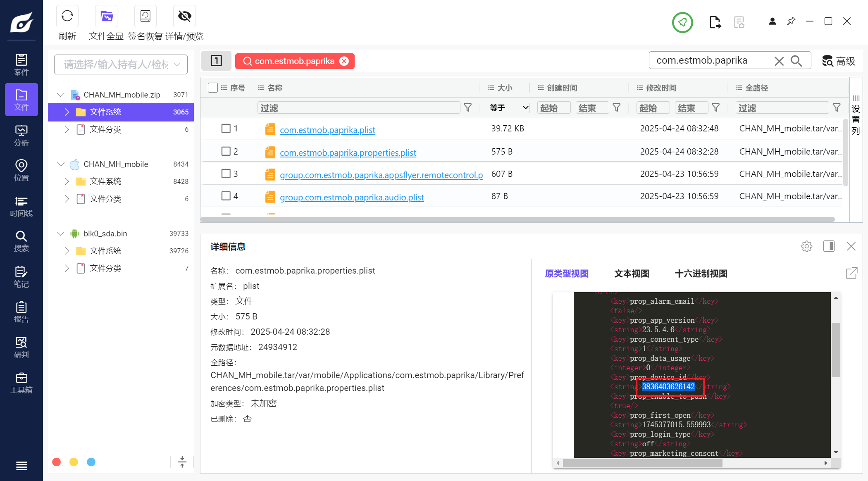Switch to the 十六进制视图 tab

(701, 274)
